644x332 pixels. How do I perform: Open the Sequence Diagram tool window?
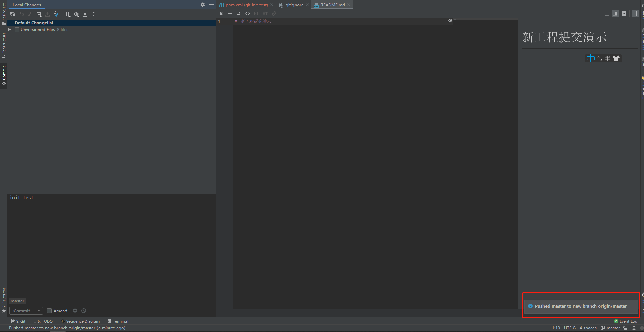pyautogui.click(x=81, y=321)
